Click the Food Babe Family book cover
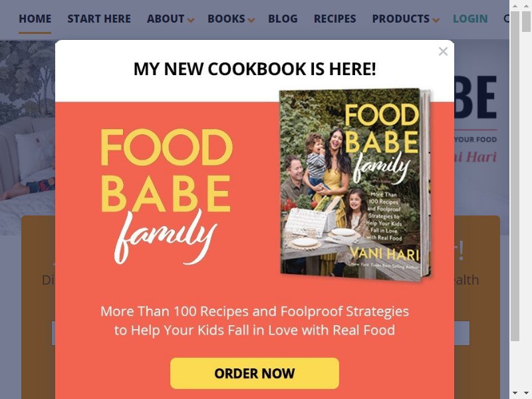 [355, 184]
